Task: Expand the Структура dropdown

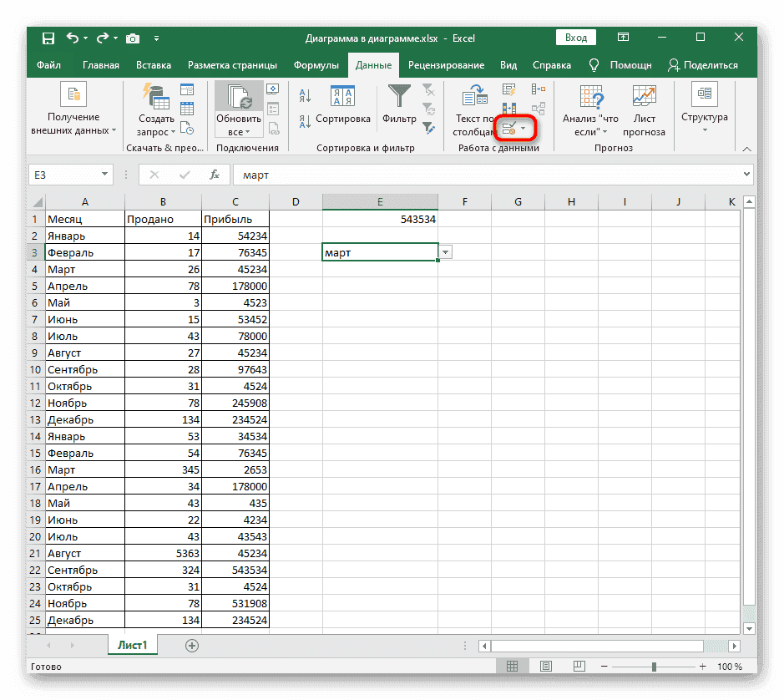Action: coord(704,129)
